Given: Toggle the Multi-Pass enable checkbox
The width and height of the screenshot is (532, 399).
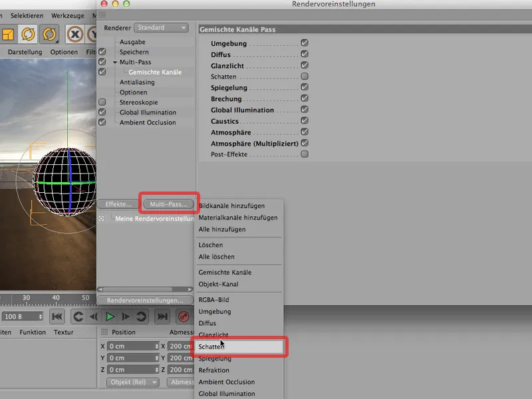Looking at the screenshot, I should (x=102, y=62).
